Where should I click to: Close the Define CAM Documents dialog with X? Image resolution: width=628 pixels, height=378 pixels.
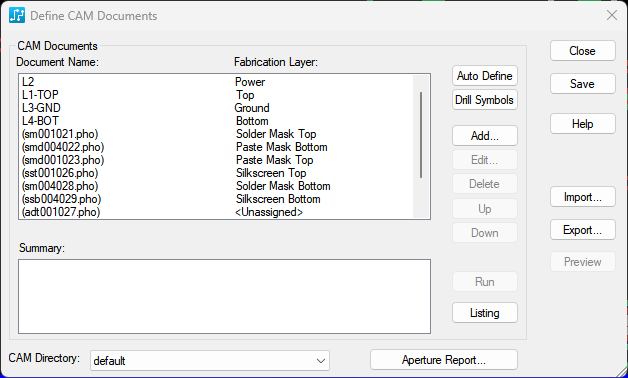tap(612, 16)
